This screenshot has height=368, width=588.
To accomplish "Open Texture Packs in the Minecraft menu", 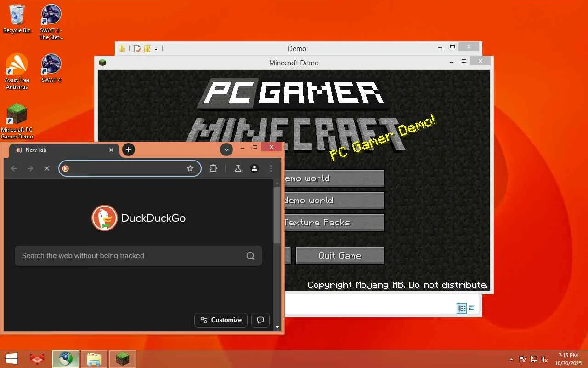I will pos(334,223).
